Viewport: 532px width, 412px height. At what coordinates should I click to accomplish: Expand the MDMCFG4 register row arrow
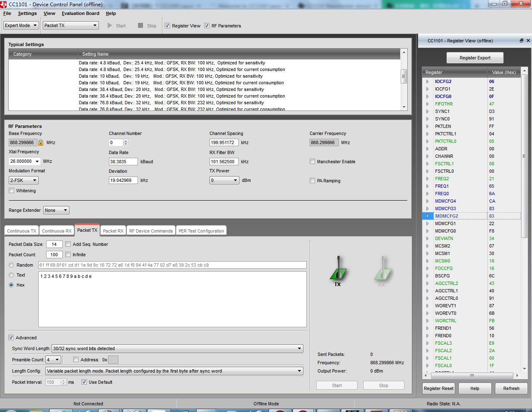point(427,201)
